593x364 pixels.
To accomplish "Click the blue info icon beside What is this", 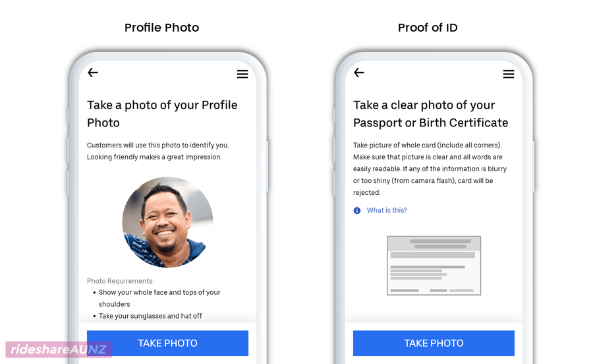I will click(357, 211).
